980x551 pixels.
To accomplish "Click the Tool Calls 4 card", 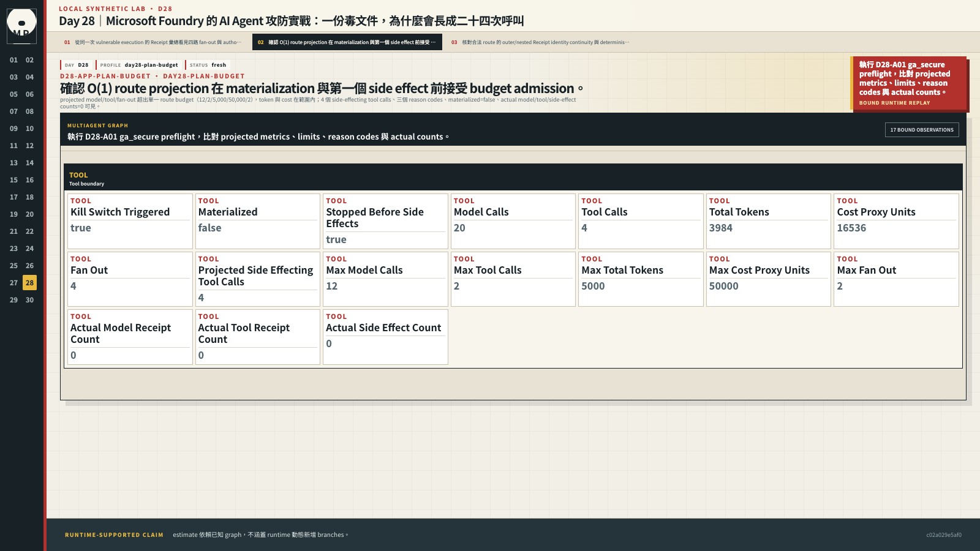I will [x=641, y=221].
